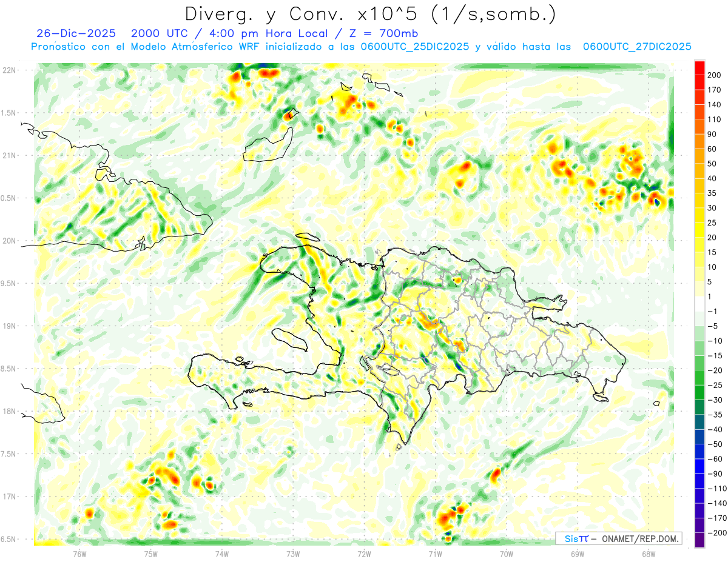Screen dimensions: 728x562
Task: Click the '200' value on the color scale
Action: [714, 75]
